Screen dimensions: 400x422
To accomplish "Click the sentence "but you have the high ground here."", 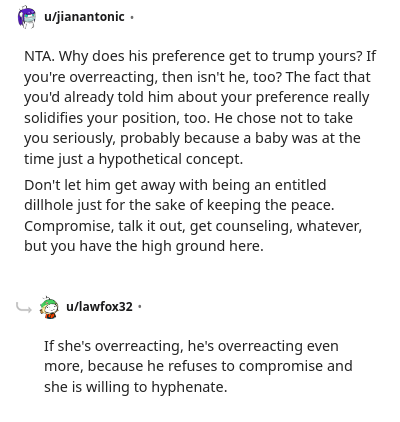I will (144, 246).
